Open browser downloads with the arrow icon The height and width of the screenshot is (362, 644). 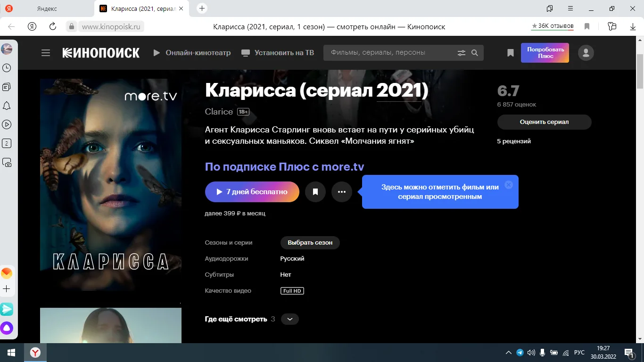click(x=632, y=27)
